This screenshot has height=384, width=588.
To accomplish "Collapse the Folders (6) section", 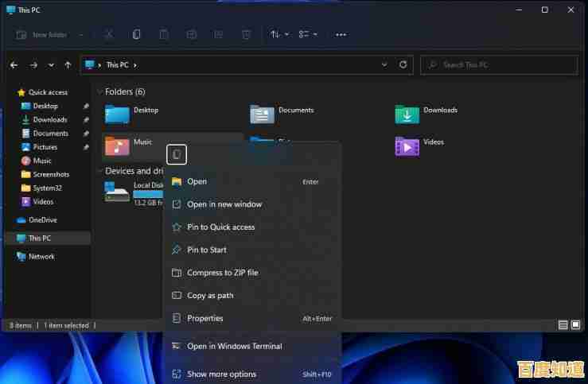I will [99, 92].
